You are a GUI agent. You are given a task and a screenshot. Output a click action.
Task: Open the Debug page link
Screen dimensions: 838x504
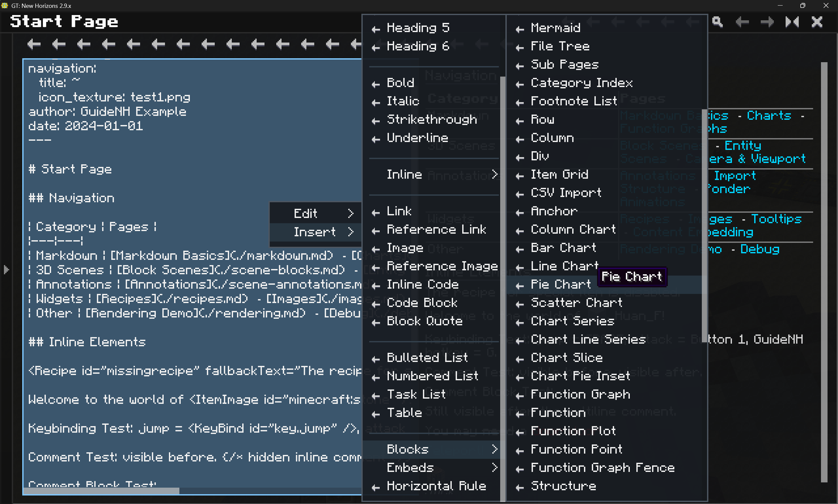point(760,249)
